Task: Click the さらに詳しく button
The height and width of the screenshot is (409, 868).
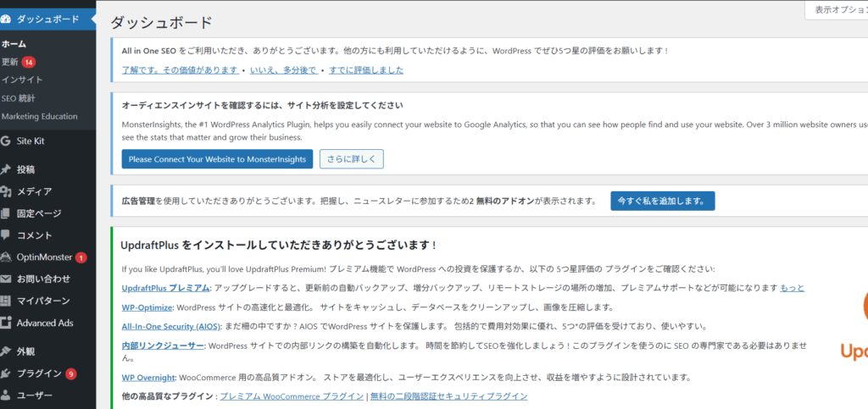Action: pyautogui.click(x=352, y=158)
